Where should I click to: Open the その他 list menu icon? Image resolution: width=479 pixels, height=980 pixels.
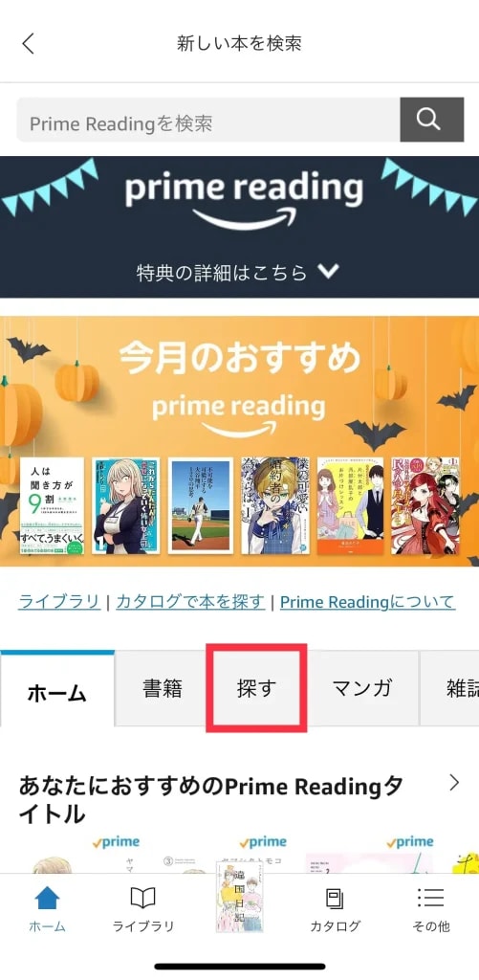pyautogui.click(x=431, y=898)
